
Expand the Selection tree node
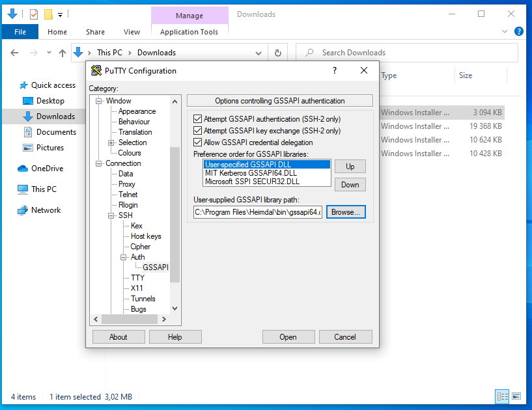111,143
